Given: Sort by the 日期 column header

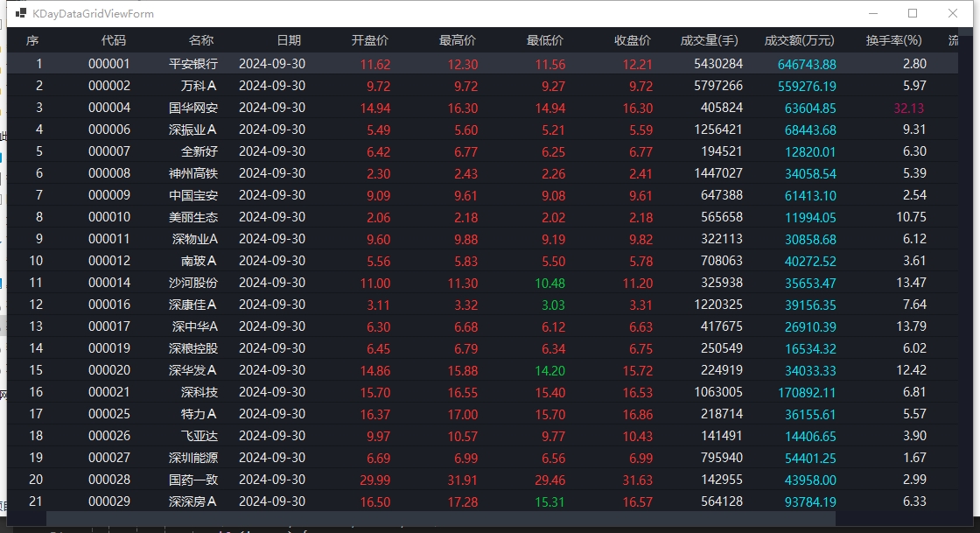Looking at the screenshot, I should coord(288,40).
